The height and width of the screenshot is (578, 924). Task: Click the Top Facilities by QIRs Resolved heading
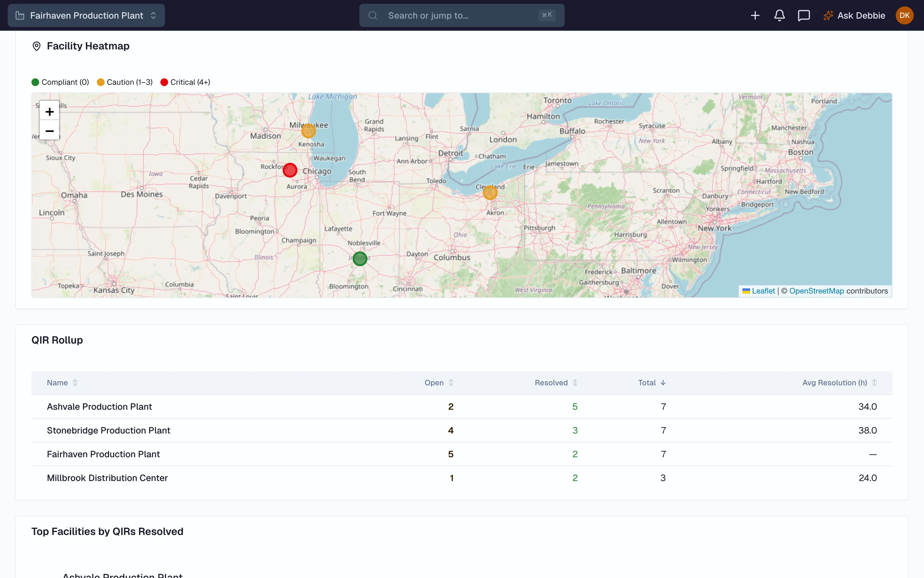pos(107,531)
